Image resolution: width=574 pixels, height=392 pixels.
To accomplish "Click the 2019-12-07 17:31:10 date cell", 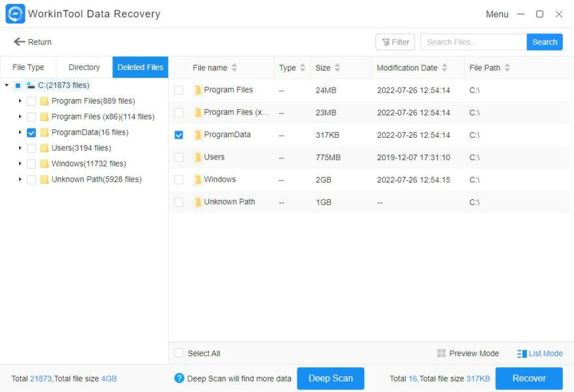I will pos(414,157).
